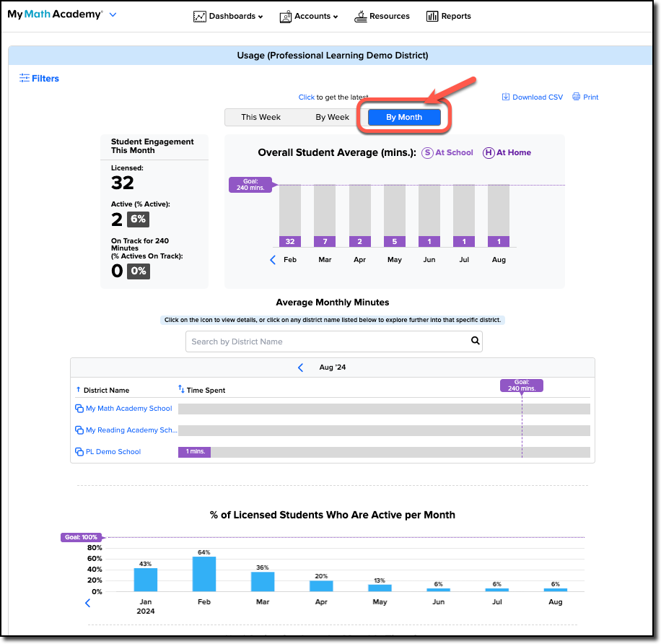661x644 pixels.
Task: Click the Accounts badge icon
Action: [x=285, y=17]
